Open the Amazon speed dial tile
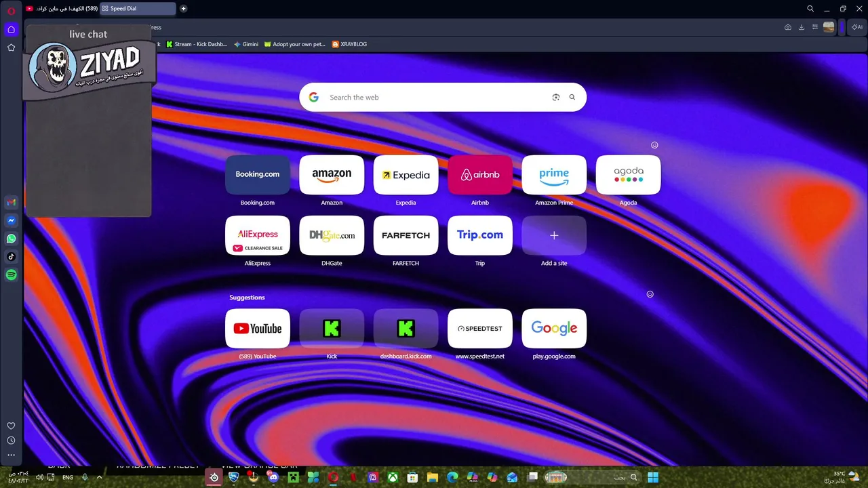Viewport: 868px width, 488px height. click(x=332, y=175)
